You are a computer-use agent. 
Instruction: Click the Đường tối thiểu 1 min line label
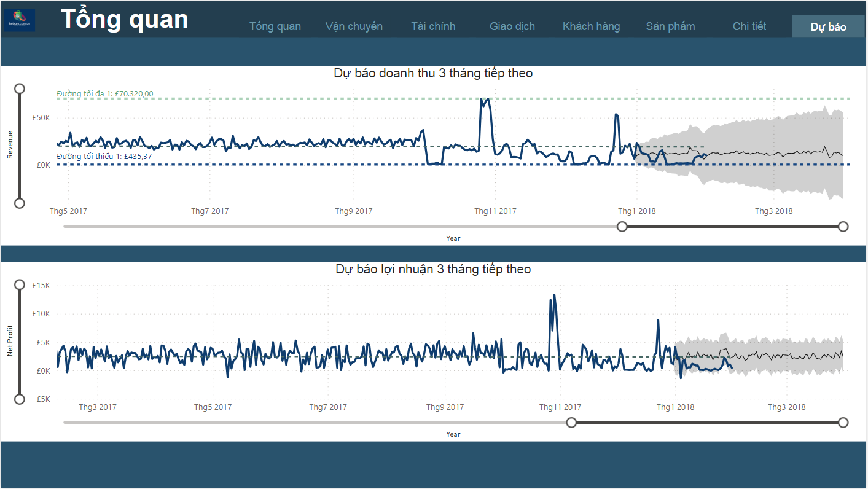(x=104, y=157)
